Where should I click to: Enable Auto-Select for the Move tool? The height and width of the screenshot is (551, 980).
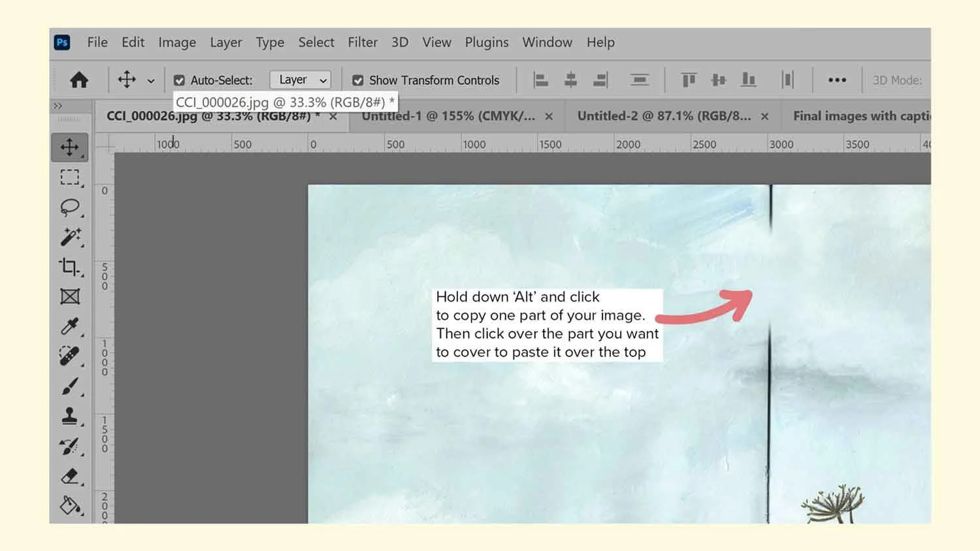point(179,80)
